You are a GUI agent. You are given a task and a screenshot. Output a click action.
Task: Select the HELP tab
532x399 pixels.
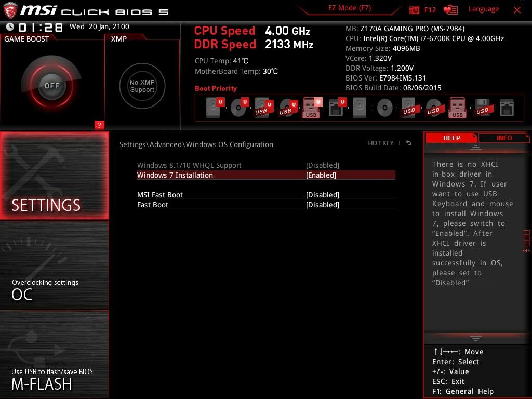point(451,138)
